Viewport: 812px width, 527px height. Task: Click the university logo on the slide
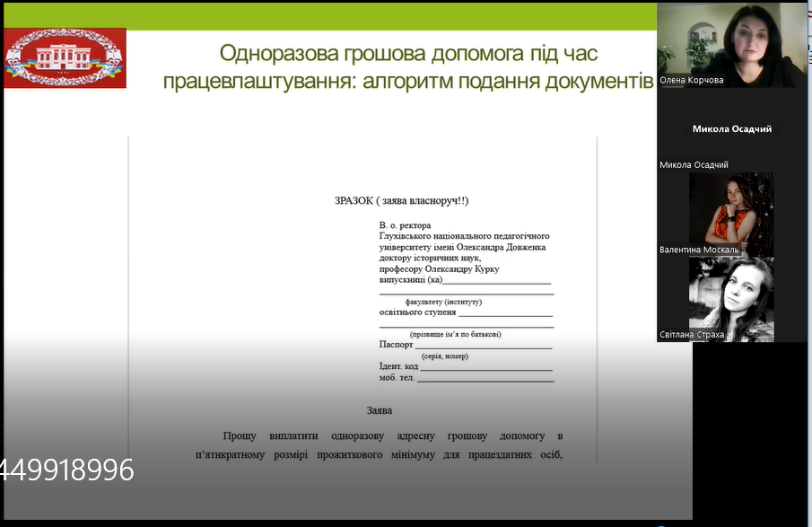65,58
